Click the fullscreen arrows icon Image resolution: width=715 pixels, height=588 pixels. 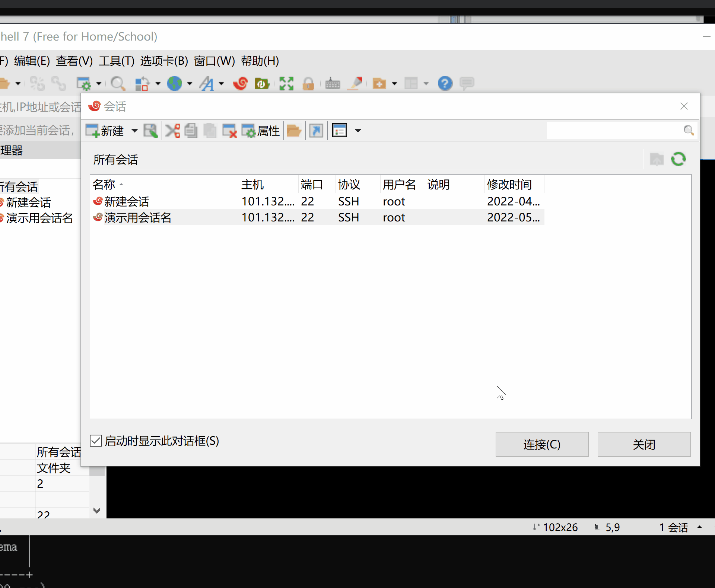point(286,83)
